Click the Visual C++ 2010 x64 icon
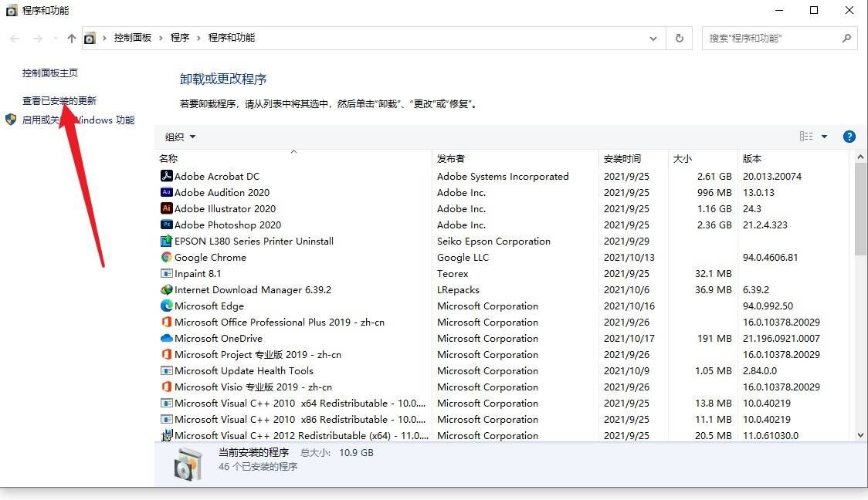Screen dimensions: 868x500 pyautogui.click(x=166, y=403)
